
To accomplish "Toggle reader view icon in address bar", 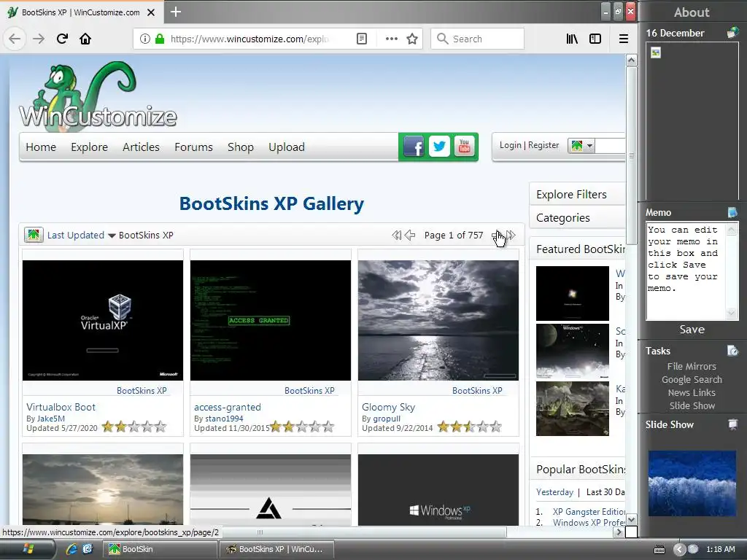I will pyautogui.click(x=362, y=39).
